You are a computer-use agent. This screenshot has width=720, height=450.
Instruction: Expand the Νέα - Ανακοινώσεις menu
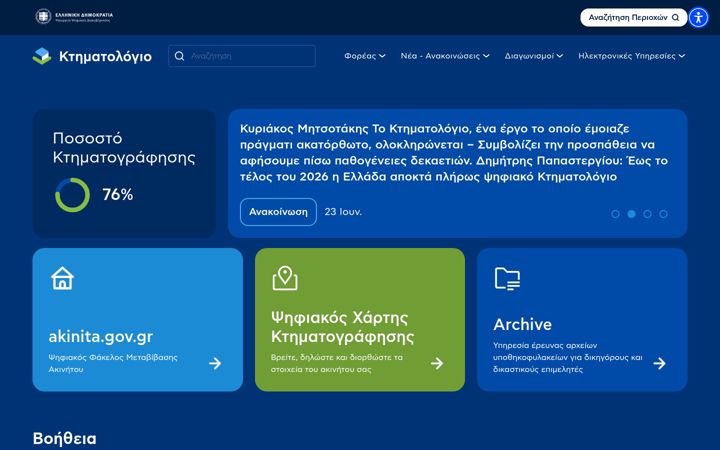pyautogui.click(x=445, y=56)
